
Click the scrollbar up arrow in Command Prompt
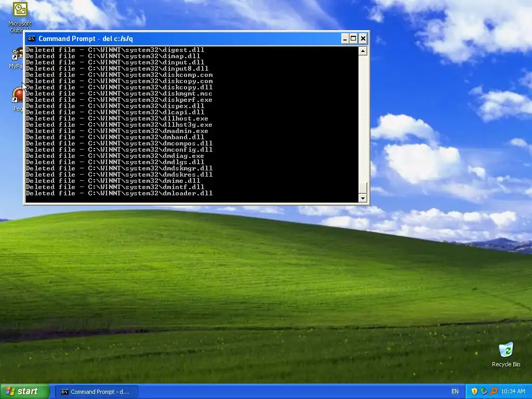[x=363, y=51]
